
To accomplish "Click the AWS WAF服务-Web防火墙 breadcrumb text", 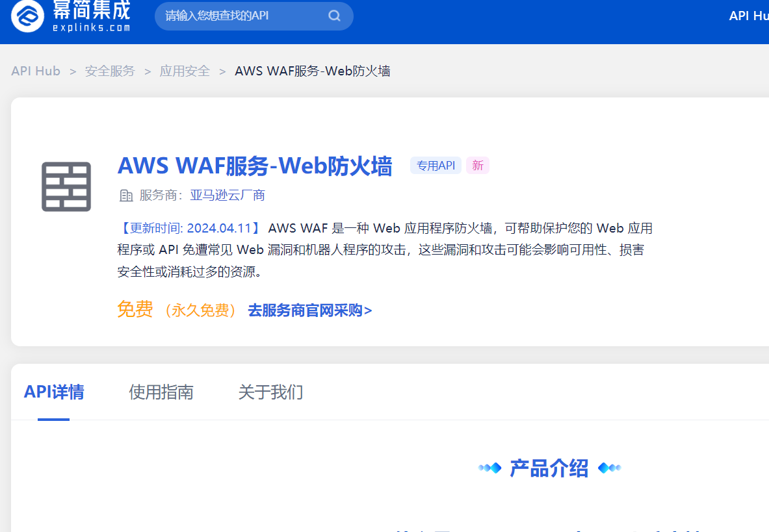I will (x=313, y=71).
